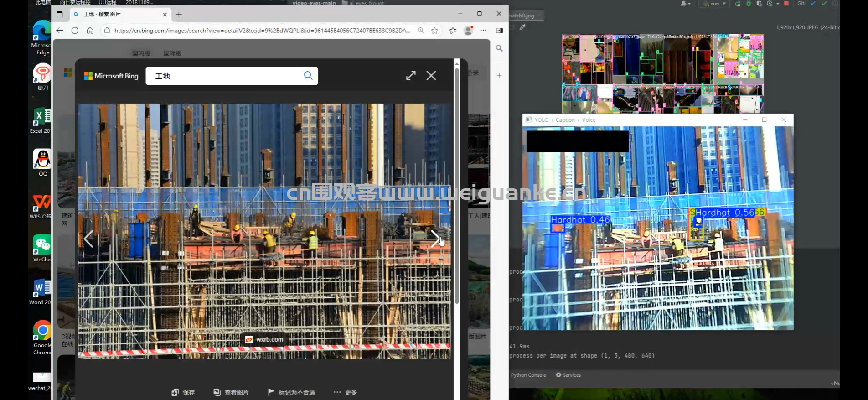Open the Word desktop shortcut
868x400 pixels.
coord(41,291)
